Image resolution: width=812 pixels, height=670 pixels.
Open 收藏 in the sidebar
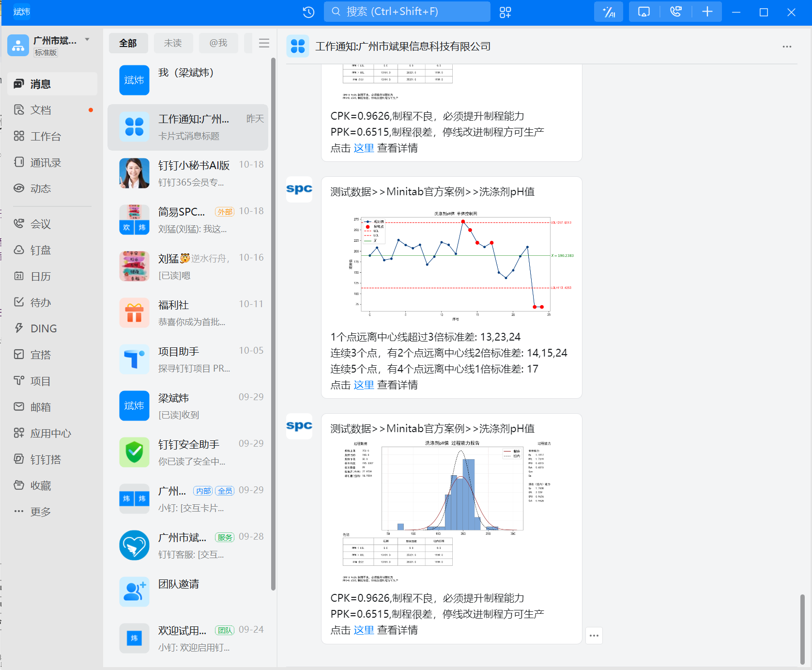(52, 485)
